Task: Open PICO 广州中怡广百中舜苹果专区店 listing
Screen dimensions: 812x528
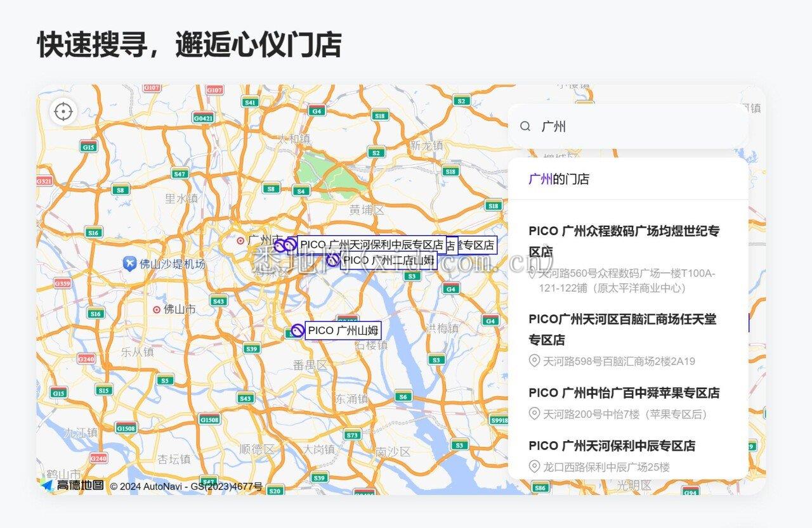Action: coord(624,393)
